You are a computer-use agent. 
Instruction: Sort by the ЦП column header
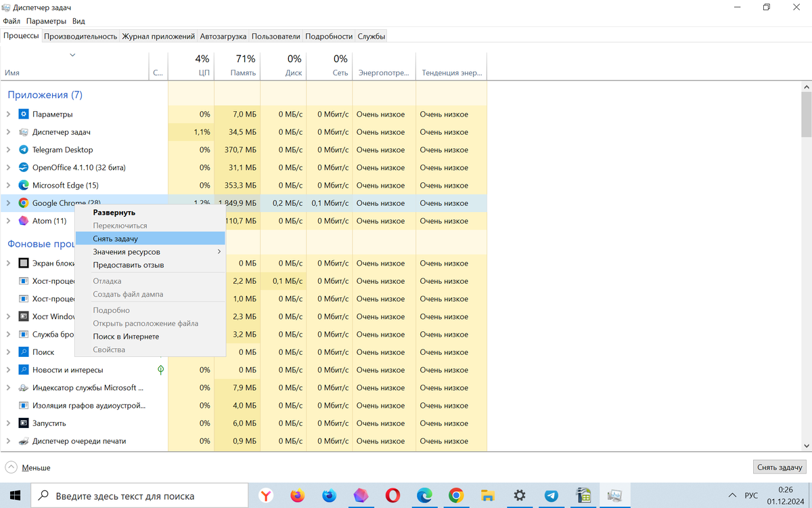click(191, 66)
